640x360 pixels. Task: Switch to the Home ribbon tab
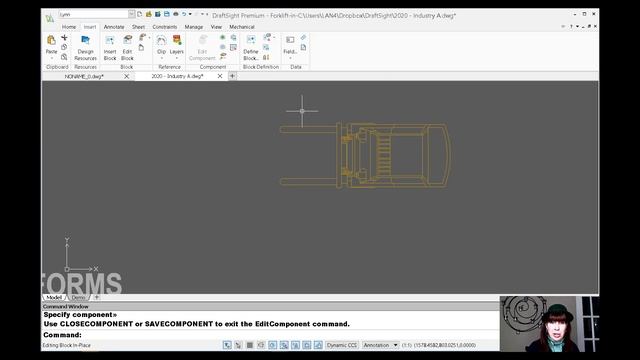pyautogui.click(x=69, y=27)
